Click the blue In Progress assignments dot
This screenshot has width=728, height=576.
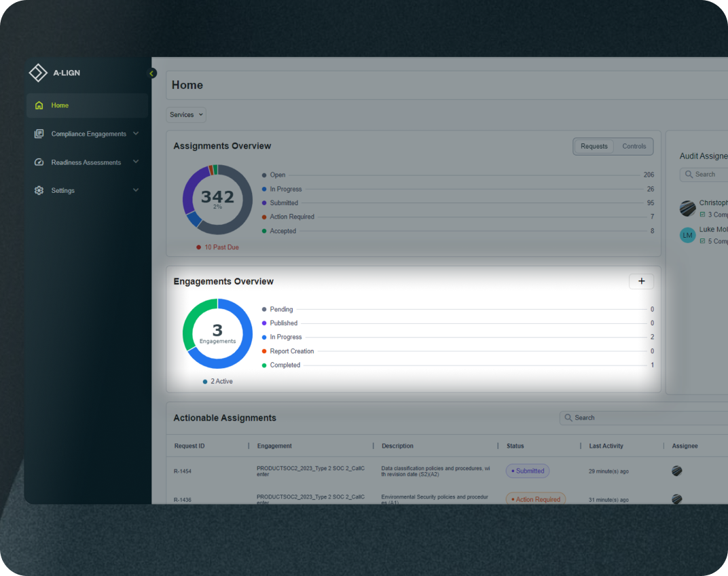(264, 189)
